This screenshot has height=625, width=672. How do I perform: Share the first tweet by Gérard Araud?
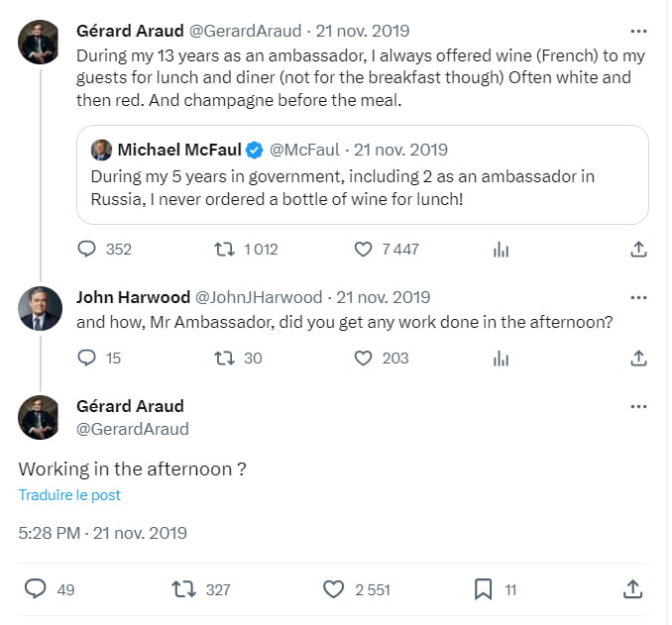tap(638, 250)
